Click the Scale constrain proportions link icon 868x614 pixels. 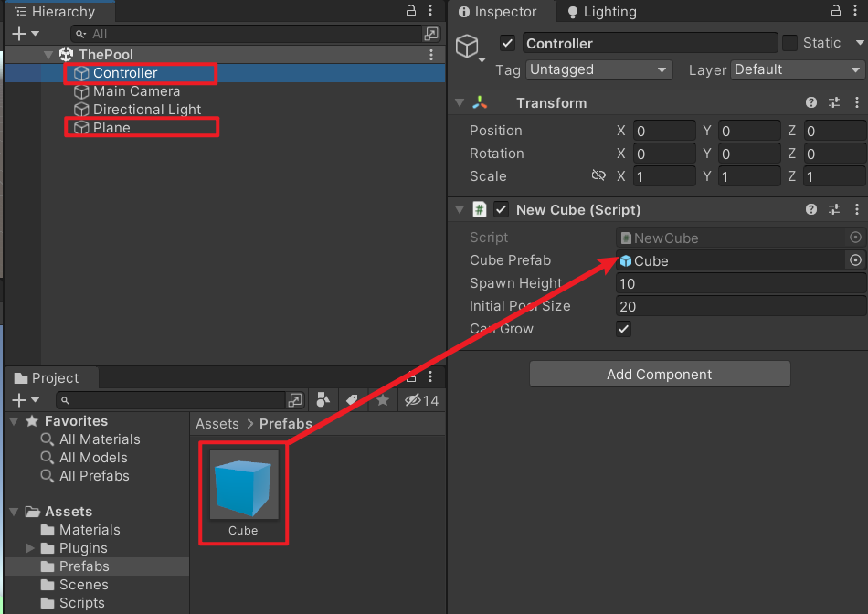[598, 175]
